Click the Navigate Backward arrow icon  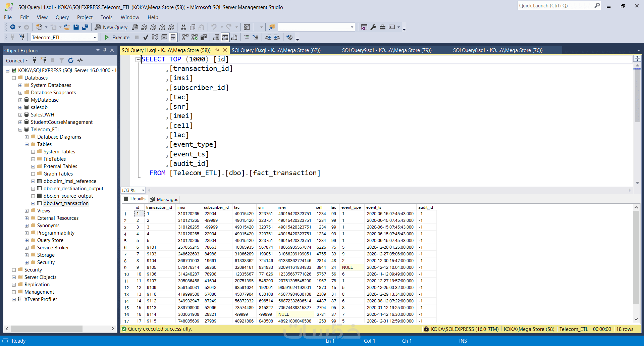click(13, 27)
